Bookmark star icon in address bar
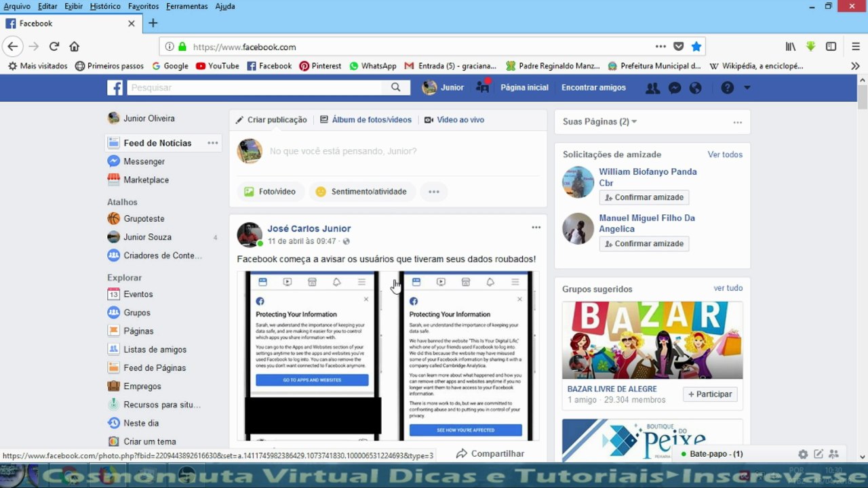868x488 pixels. [x=696, y=47]
